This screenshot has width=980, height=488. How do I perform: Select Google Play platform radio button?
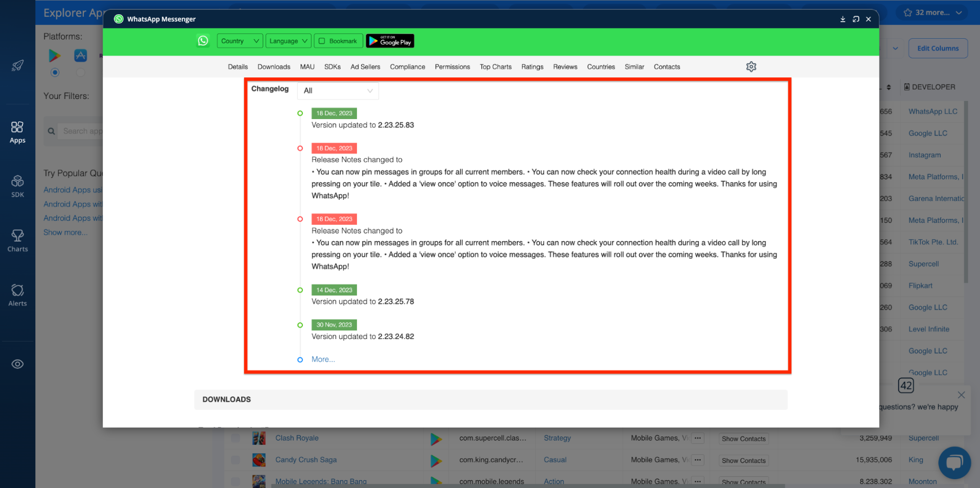(x=55, y=73)
